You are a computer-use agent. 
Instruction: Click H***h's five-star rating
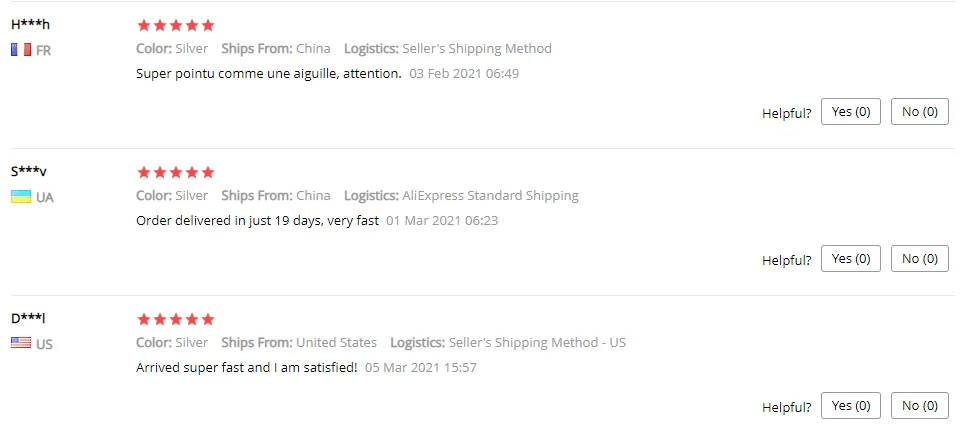coord(175,25)
